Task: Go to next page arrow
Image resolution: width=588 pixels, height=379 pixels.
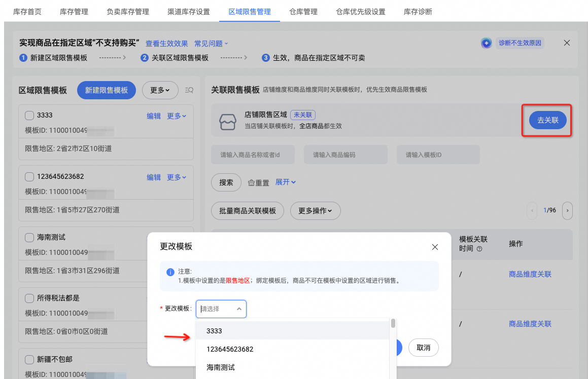Action: (567, 210)
